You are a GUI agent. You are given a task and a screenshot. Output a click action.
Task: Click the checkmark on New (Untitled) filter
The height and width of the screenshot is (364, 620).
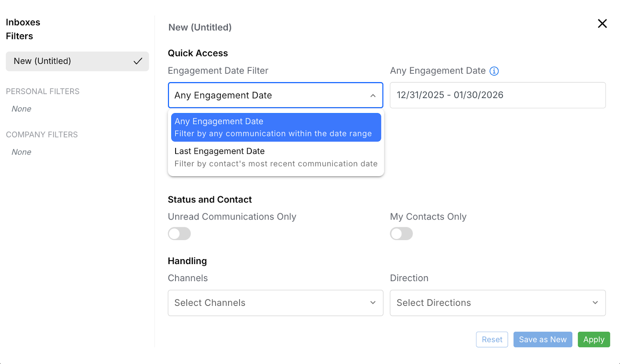pyautogui.click(x=138, y=61)
